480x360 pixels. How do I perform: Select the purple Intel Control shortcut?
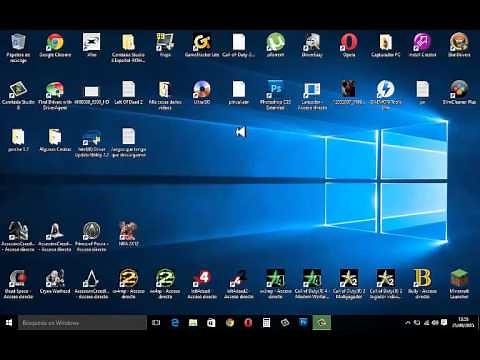tap(422, 42)
